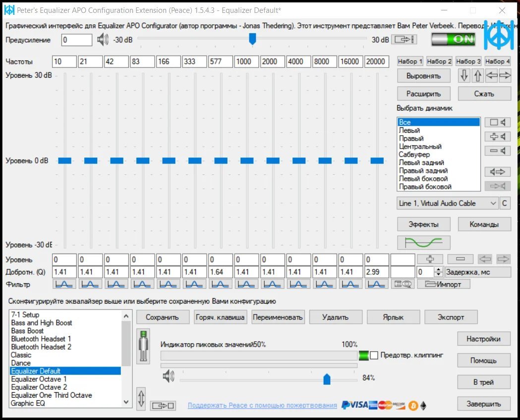Image resolution: width=520 pixels, height=420 pixels.
Task: Change filter type icon for 1000 Hz band
Action: pyautogui.click(x=246, y=284)
